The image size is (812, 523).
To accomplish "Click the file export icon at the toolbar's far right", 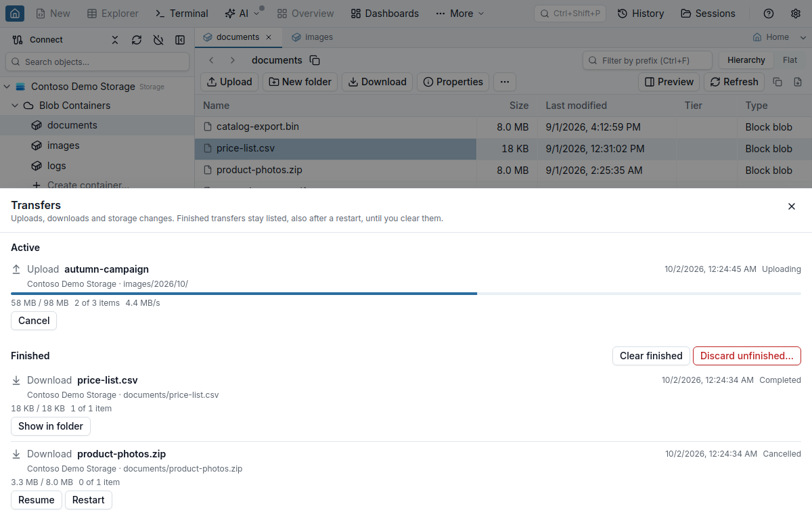I will [x=798, y=82].
